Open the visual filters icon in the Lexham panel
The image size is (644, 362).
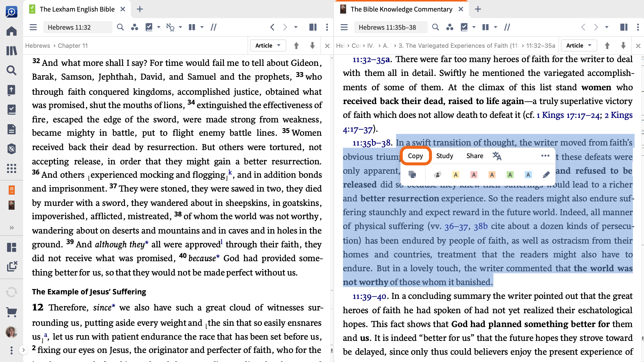(x=135, y=27)
